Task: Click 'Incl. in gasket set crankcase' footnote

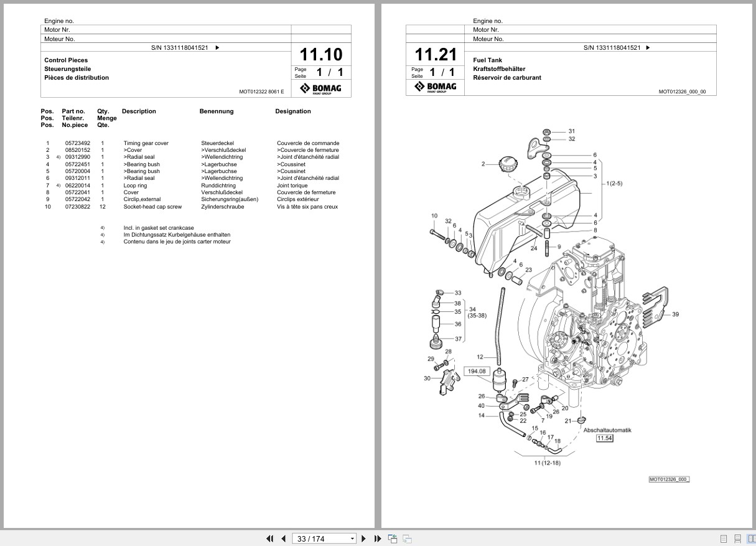Action: point(159,228)
